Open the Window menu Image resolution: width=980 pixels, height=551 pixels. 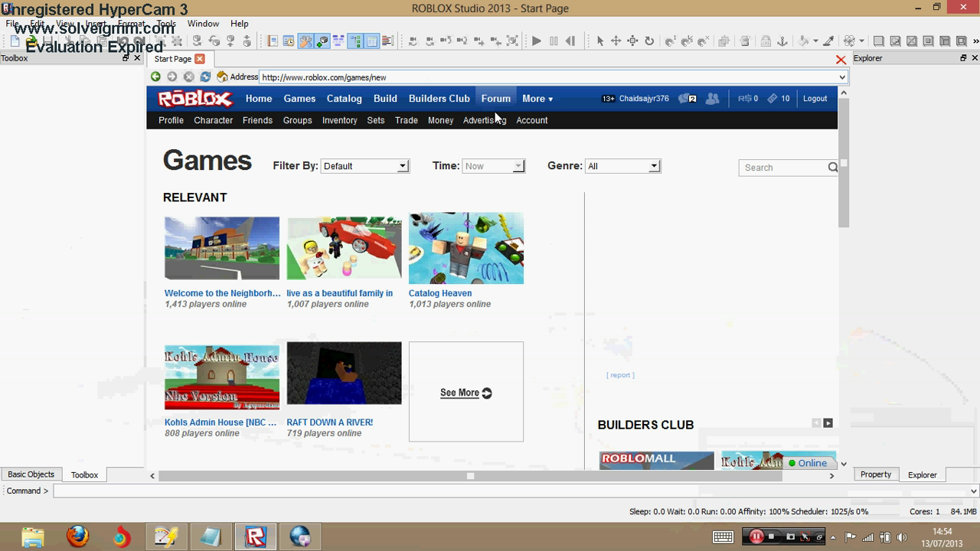pyautogui.click(x=203, y=24)
